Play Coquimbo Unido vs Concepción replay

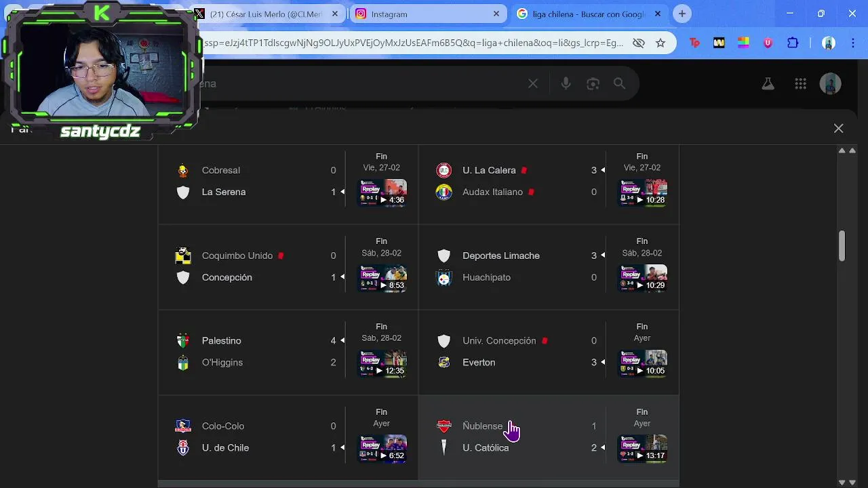pyautogui.click(x=382, y=278)
